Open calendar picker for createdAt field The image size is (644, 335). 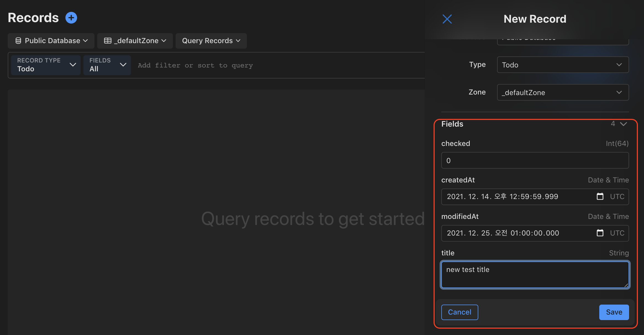[x=600, y=197]
